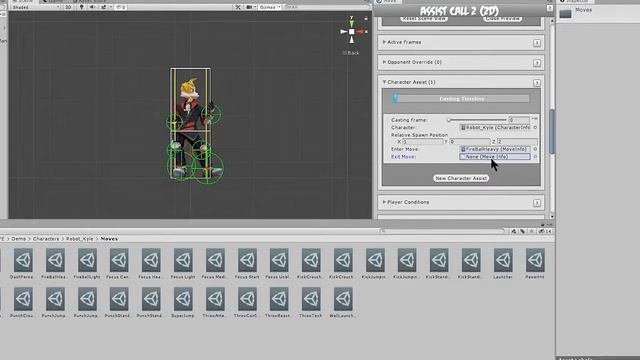The height and width of the screenshot is (360, 640).
Task: Toggle scene effects image button
Action: (x=104, y=7)
